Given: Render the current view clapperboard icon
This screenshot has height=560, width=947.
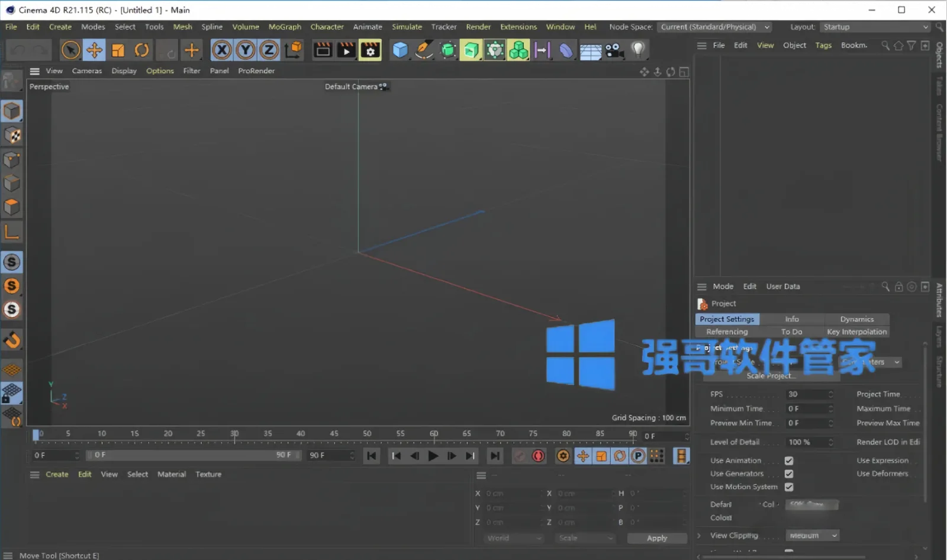Looking at the screenshot, I should click(x=323, y=50).
